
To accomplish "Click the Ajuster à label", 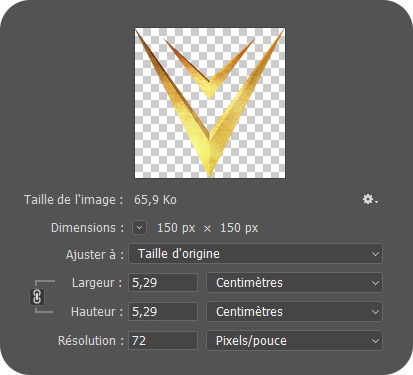I will click(x=95, y=255).
